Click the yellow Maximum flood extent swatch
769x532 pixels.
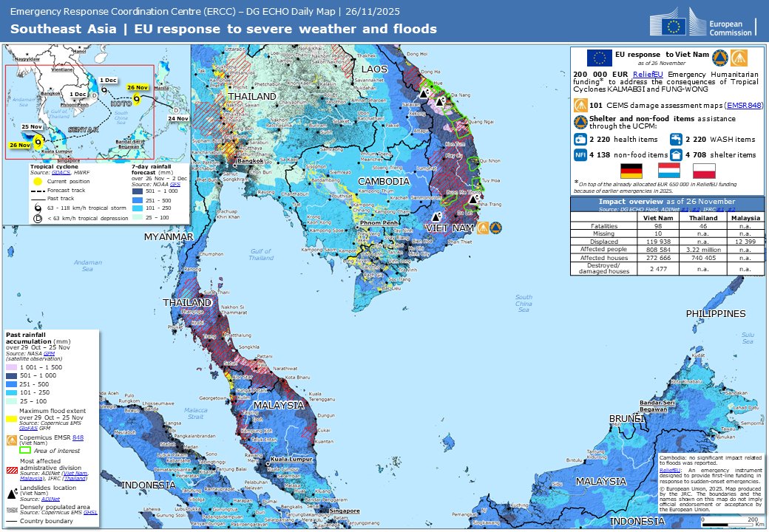point(11,419)
